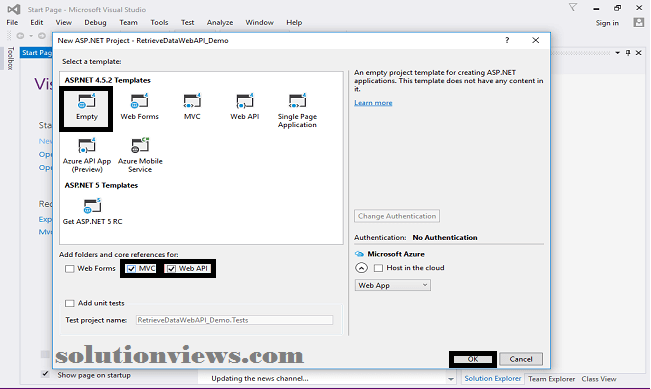Select the Empty project template
651x389 pixels.
pos(86,108)
